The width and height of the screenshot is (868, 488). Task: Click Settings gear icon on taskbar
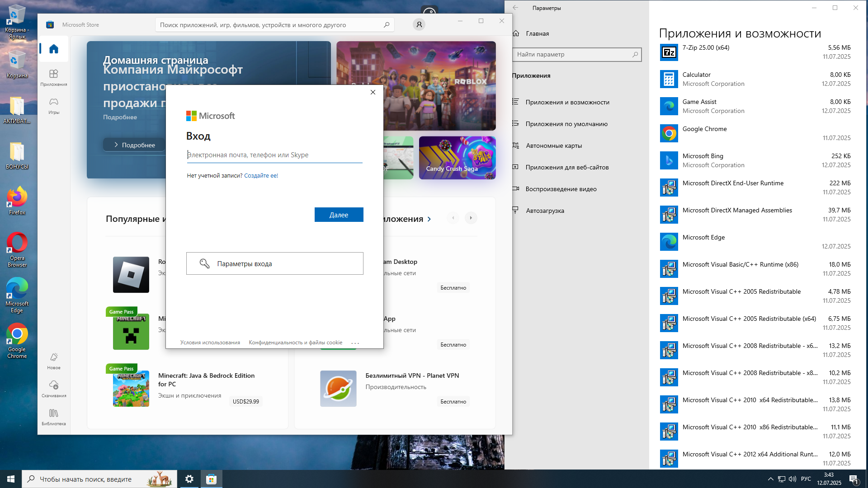(x=189, y=479)
